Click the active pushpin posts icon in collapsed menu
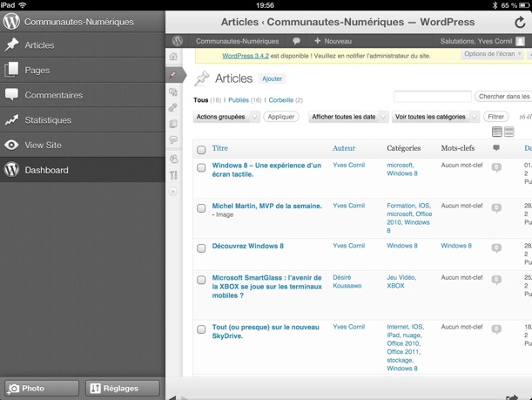Image resolution: width=532 pixels, height=400 pixels. 173,75
